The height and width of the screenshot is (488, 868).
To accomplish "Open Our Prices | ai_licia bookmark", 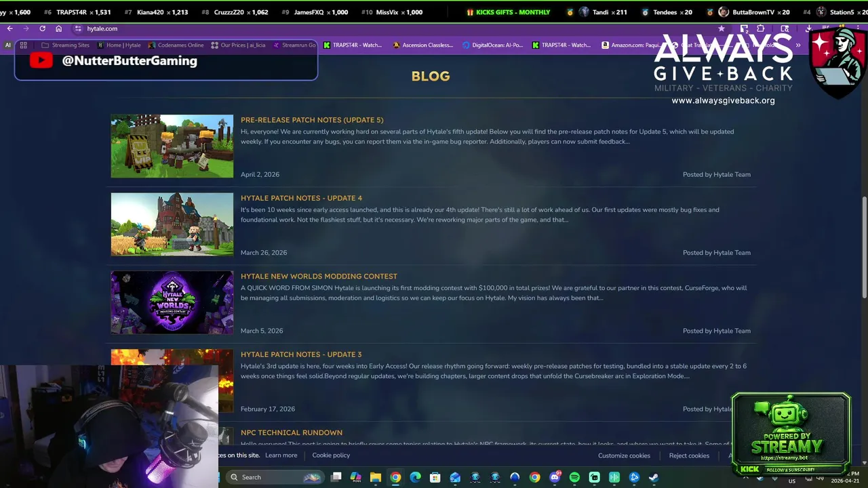I will (238, 45).
